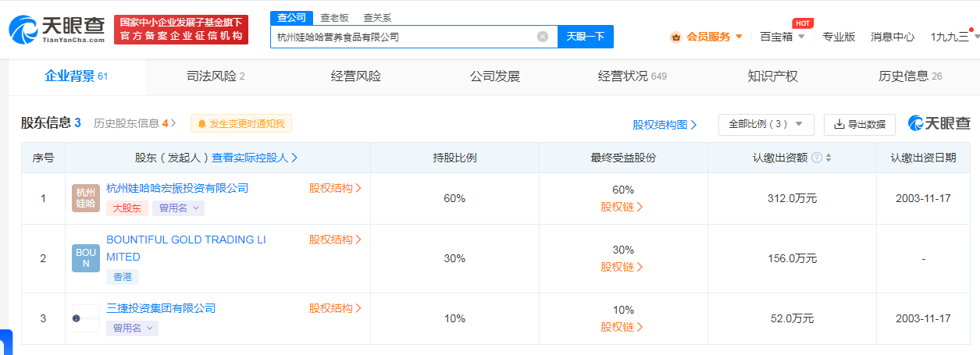The image size is (980, 355).
Task: Open the 股权结构图 link
Action: [665, 124]
